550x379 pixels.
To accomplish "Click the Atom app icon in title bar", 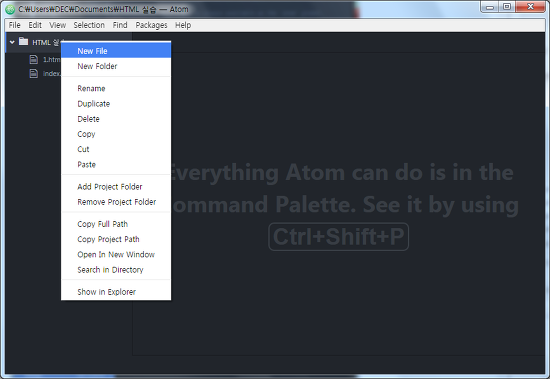I will 11,9.
